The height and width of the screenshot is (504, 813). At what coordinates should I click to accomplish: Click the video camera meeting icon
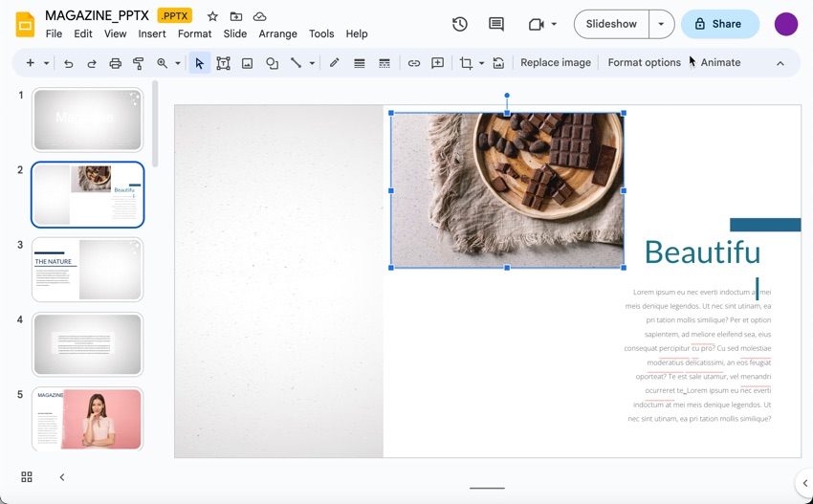pos(537,24)
